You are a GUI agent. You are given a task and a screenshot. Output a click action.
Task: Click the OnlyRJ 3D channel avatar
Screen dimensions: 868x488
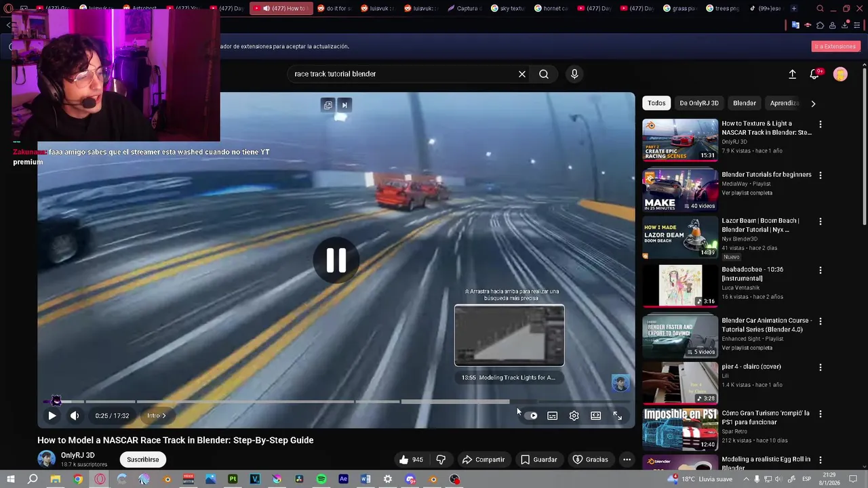[46, 460]
